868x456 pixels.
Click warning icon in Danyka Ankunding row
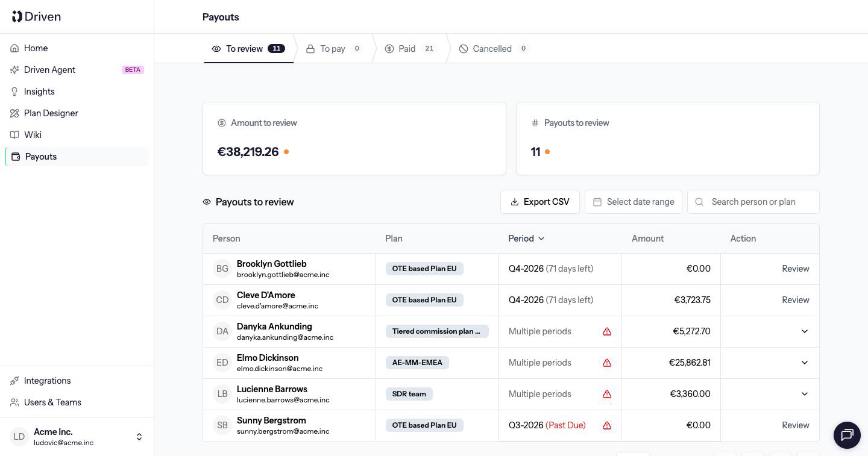pyautogui.click(x=607, y=331)
